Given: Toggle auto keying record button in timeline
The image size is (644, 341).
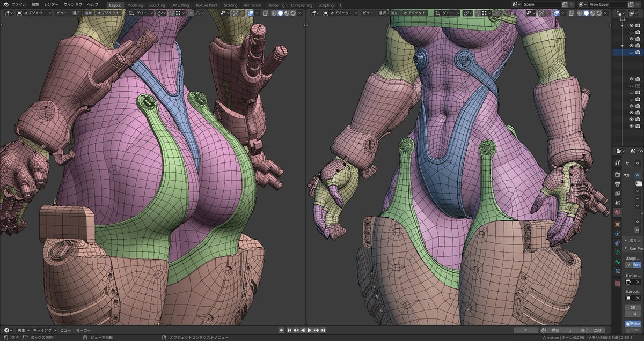Looking at the screenshot, I should click(281, 330).
